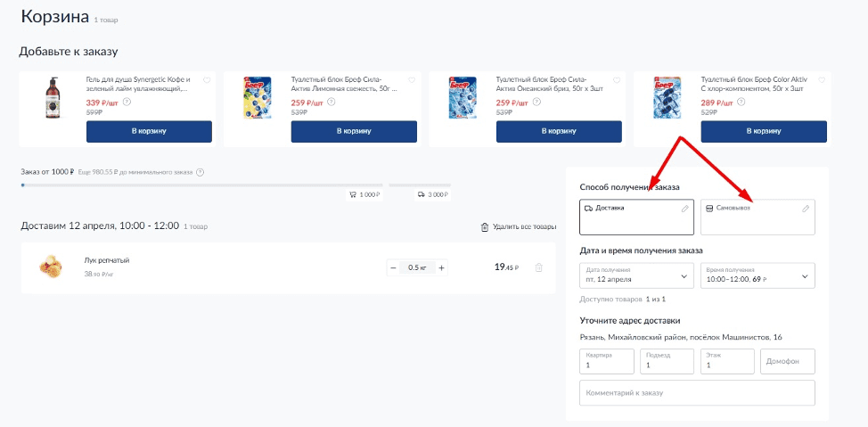Add Бреф Океанский бриз to cart
Viewport: 868px width, 427px height.
pos(559,131)
